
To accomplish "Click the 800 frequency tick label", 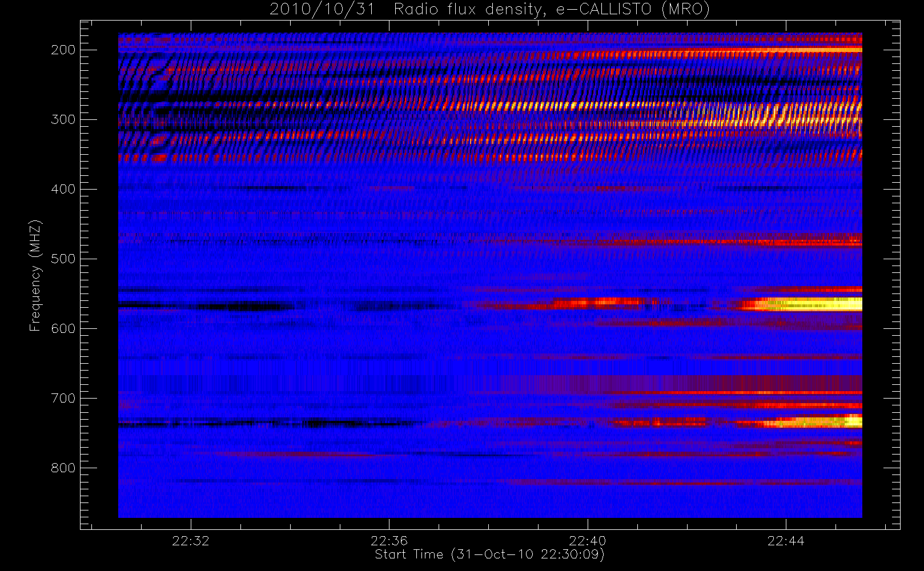I will point(63,468).
